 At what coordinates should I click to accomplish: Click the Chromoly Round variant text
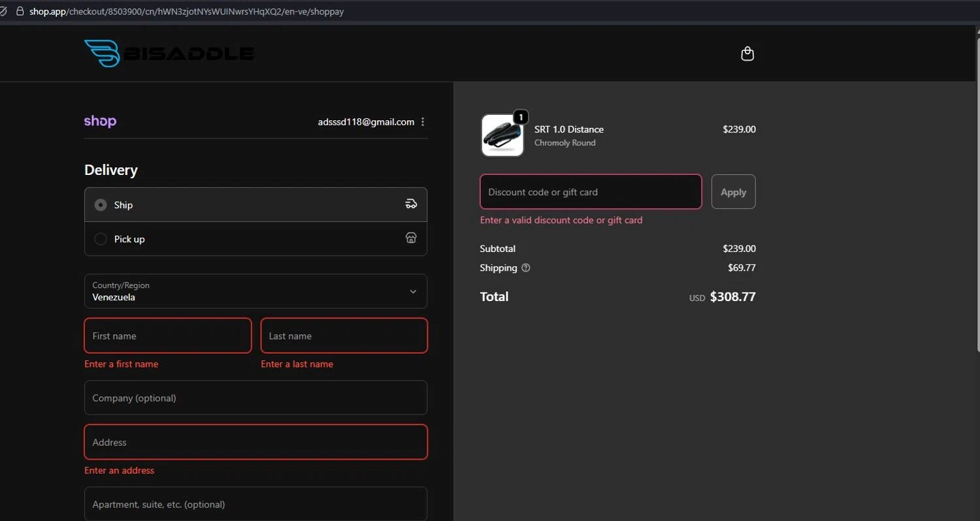(564, 143)
